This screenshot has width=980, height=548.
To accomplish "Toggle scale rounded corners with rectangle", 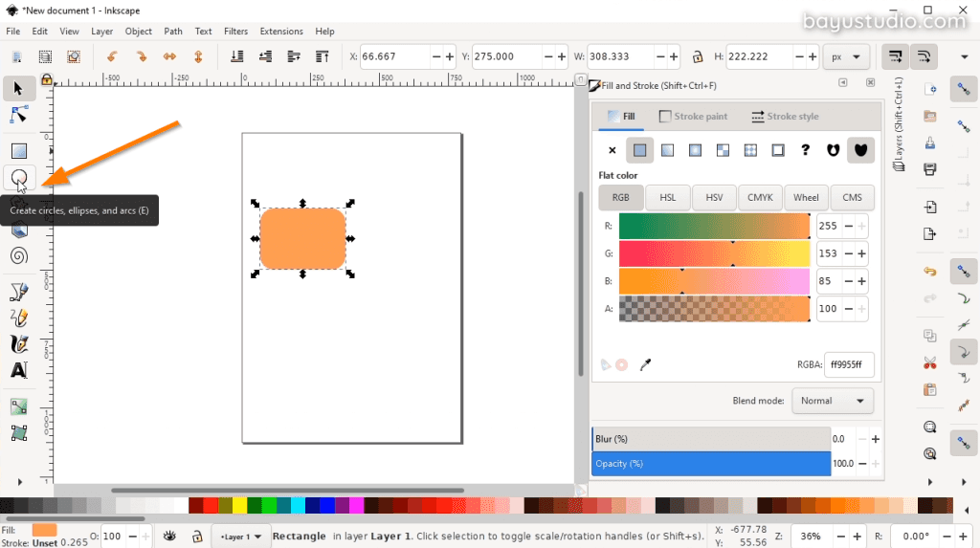I will [x=924, y=56].
